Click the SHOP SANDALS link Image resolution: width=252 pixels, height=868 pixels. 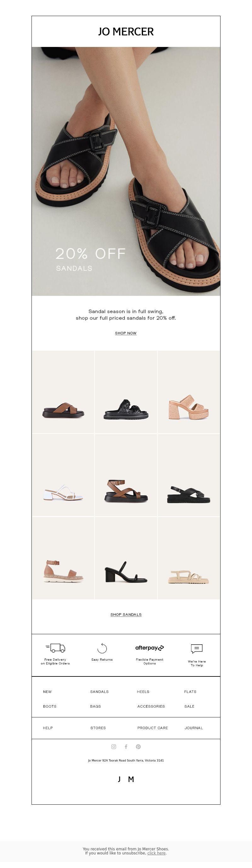click(126, 614)
